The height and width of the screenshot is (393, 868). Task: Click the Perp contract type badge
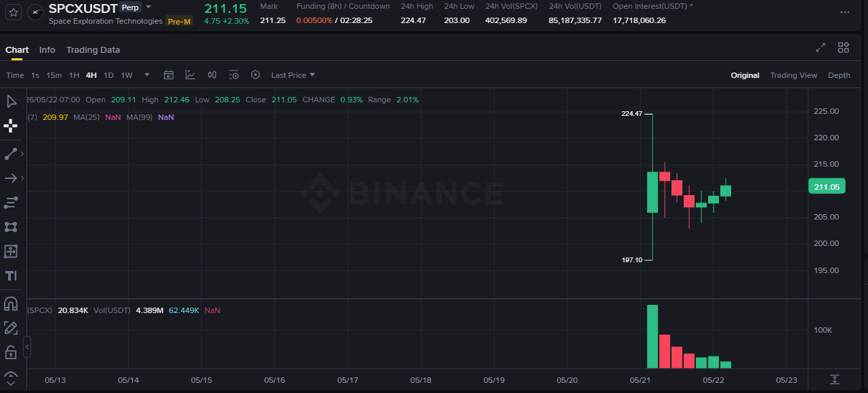pyautogui.click(x=130, y=7)
